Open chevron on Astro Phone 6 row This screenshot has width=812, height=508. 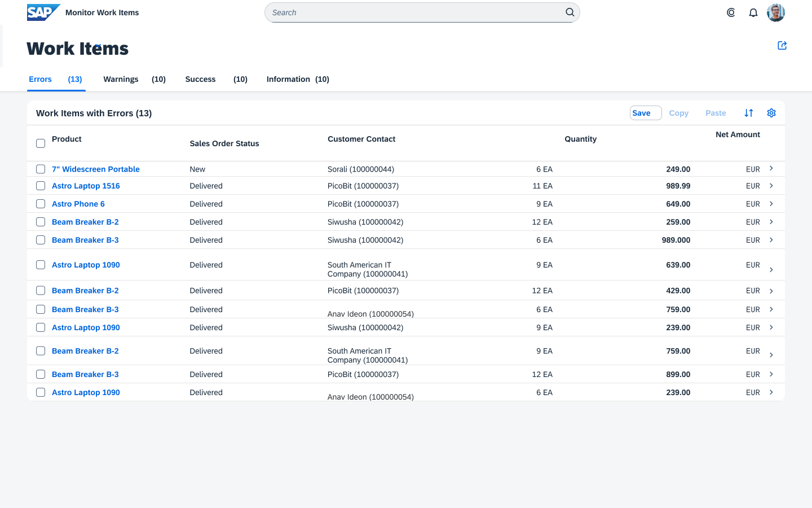(771, 204)
